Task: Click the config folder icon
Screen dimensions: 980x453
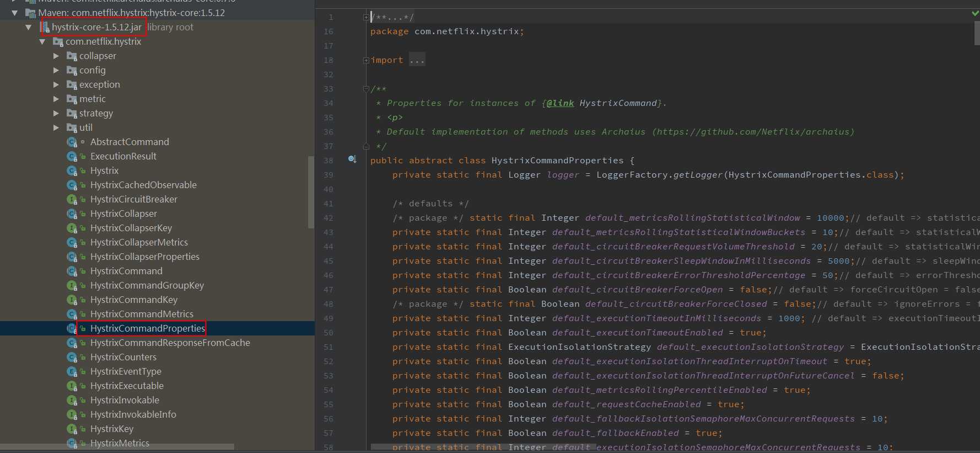Action: [72, 71]
